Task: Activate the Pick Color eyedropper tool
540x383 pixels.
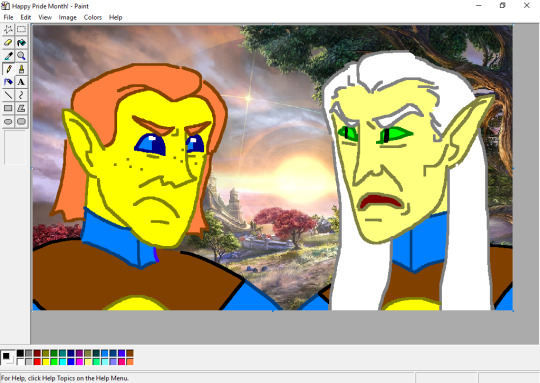Action: (8, 56)
